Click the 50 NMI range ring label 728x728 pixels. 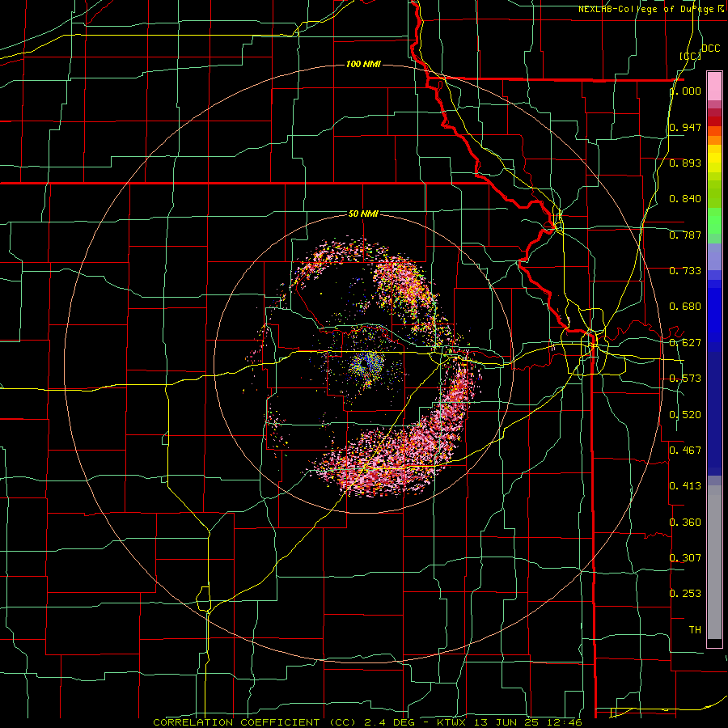363,214
